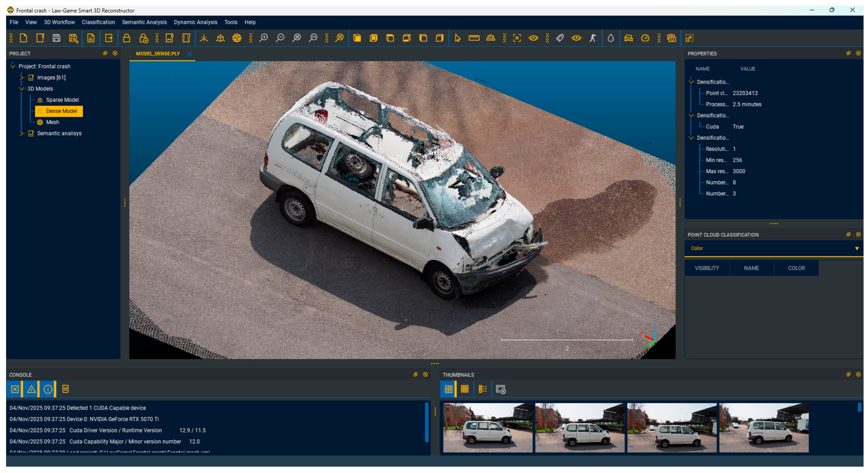Select the Sparse Model item
Image resolution: width=868 pixels, height=473 pixels.
click(62, 100)
